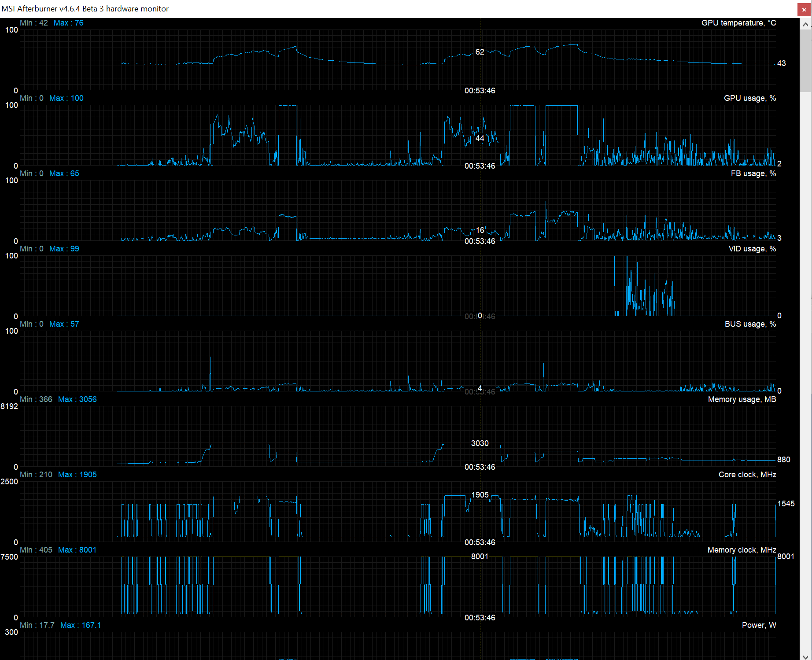Click the 00:53:46 timestamp under core clock graph
Screen dimensions: 812x660
pos(480,542)
